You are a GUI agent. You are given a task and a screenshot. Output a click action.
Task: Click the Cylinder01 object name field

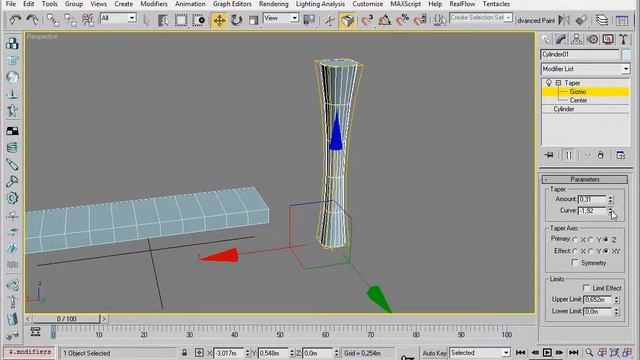tap(580, 54)
